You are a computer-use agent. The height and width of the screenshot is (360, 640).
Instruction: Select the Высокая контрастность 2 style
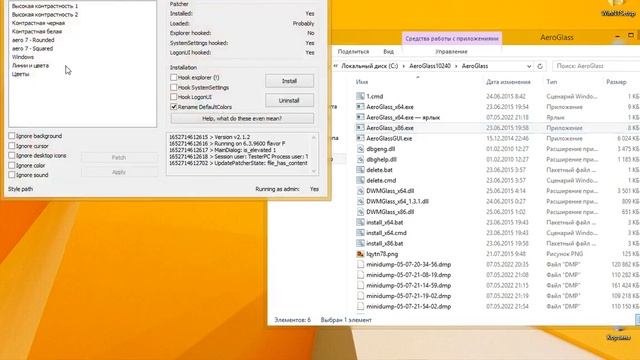tap(45, 14)
